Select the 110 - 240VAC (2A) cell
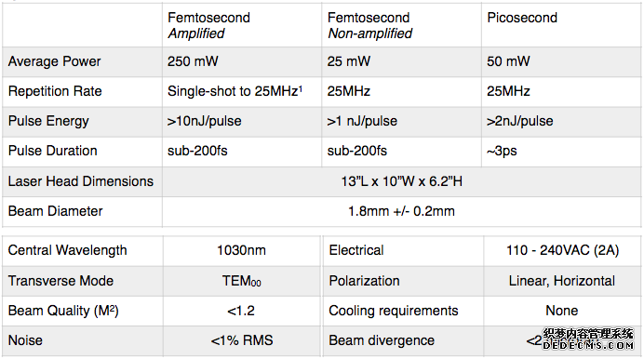This screenshot has height=359, width=644. [x=562, y=250]
